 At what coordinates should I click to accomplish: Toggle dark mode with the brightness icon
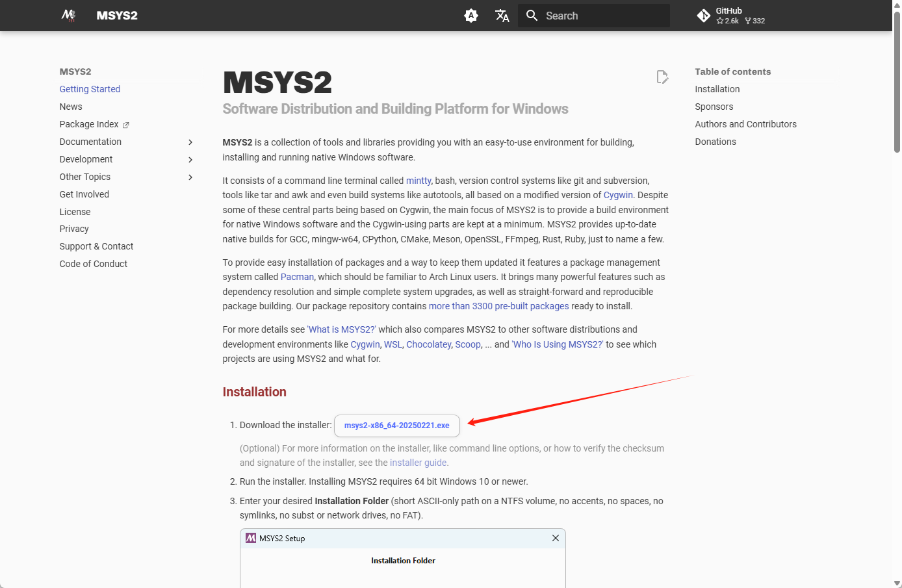[x=470, y=15]
